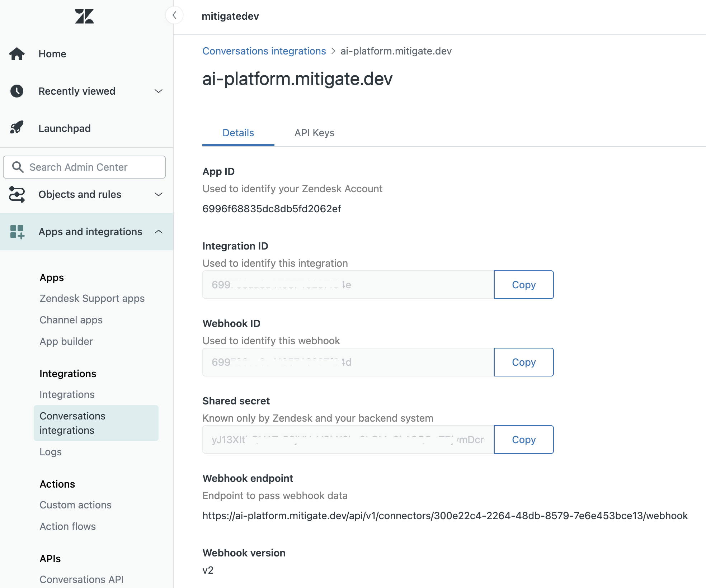Copy the Webhook ID
706x588 pixels.
(x=523, y=362)
